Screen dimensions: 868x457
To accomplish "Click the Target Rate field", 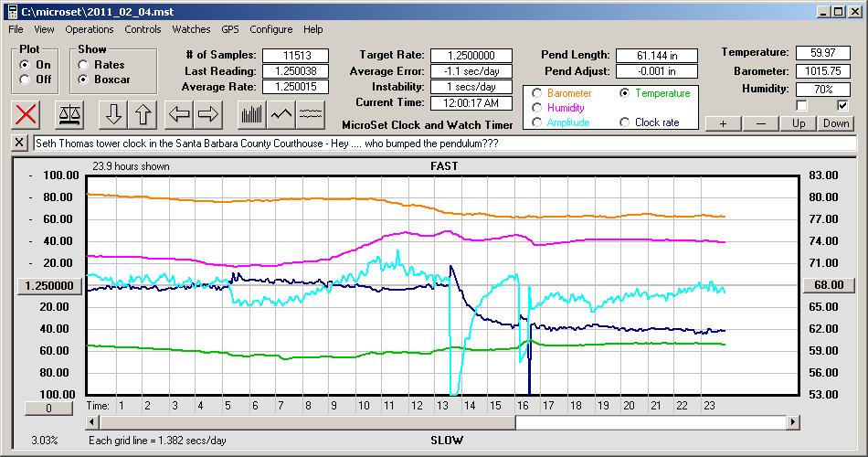I will click(x=471, y=56).
